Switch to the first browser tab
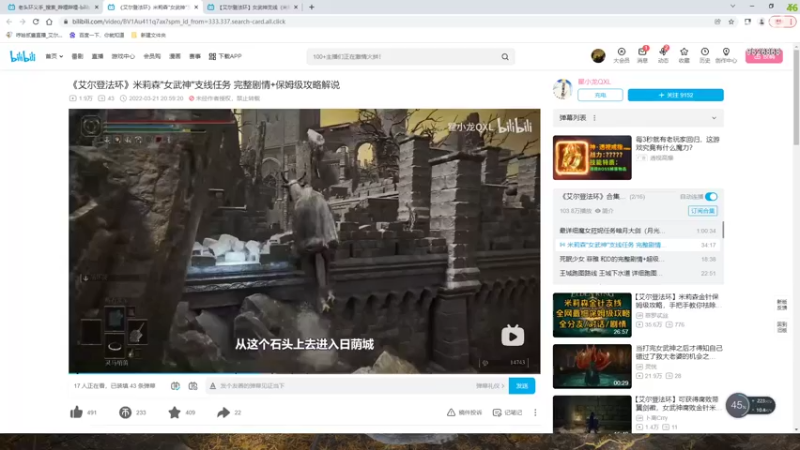 (x=53, y=7)
